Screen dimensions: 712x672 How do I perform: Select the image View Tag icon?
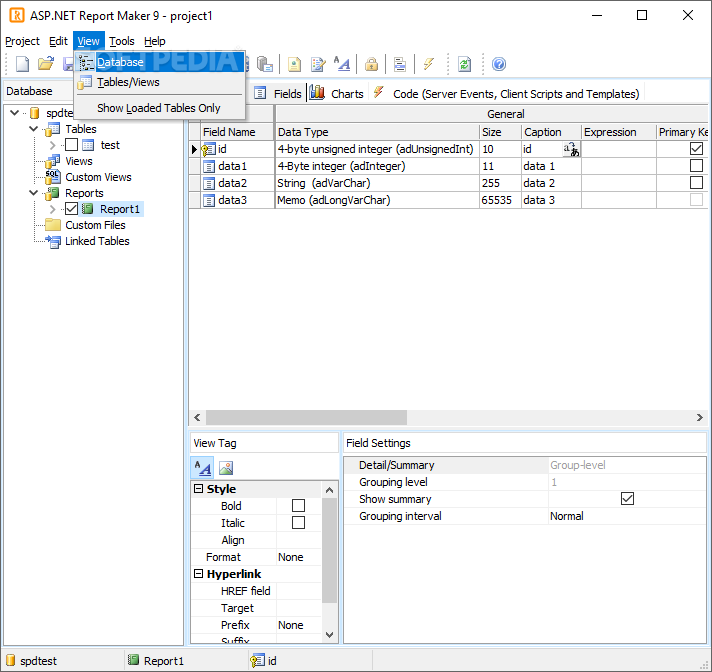pos(226,468)
